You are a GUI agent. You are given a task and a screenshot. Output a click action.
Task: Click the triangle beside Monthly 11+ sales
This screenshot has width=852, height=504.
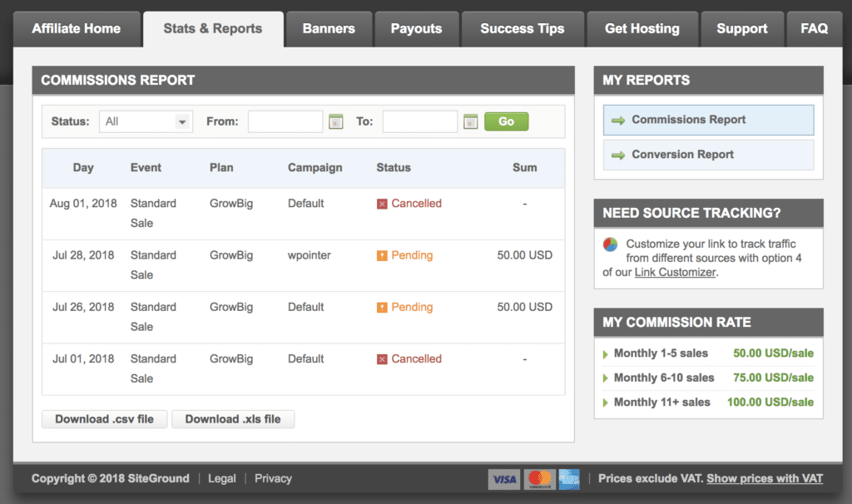606,403
